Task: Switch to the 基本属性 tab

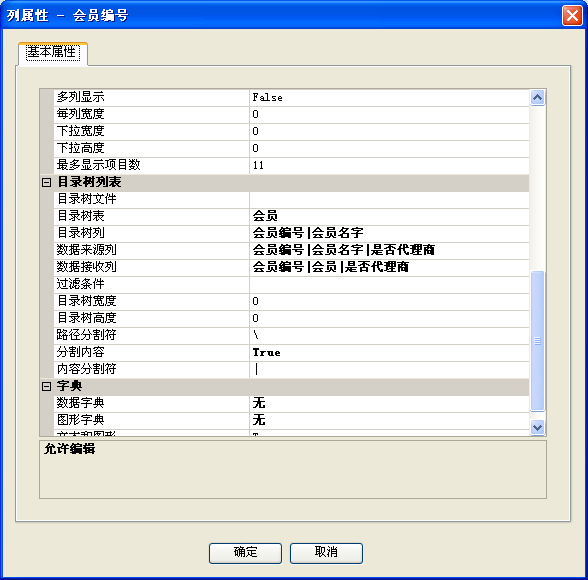Action: [x=53, y=52]
